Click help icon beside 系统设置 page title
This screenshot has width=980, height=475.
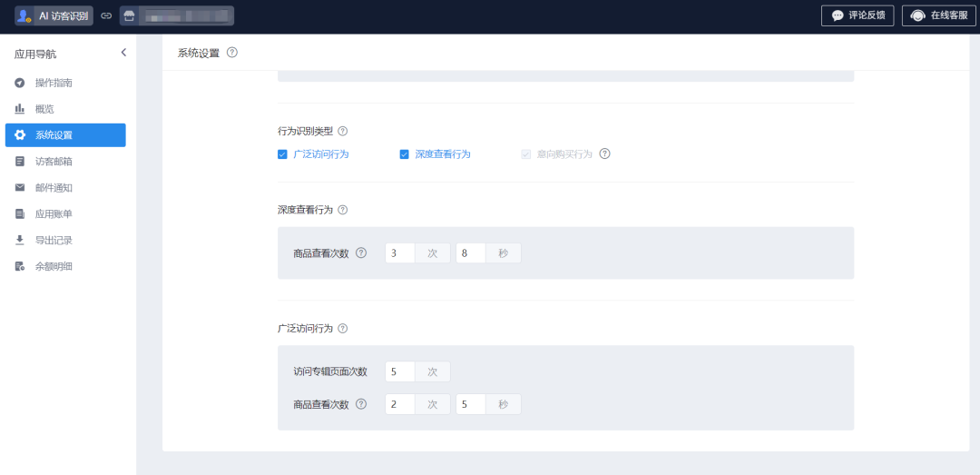coord(232,53)
